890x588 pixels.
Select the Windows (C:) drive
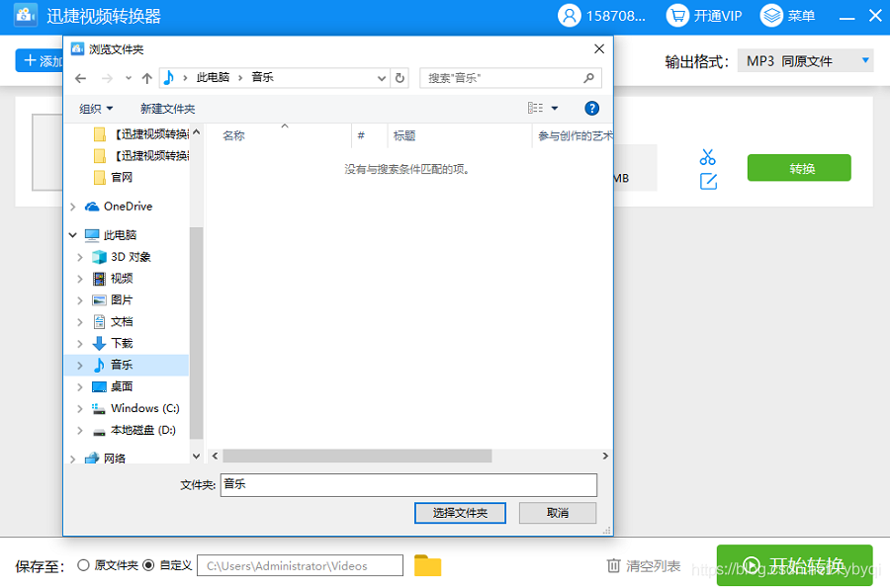[x=144, y=408]
